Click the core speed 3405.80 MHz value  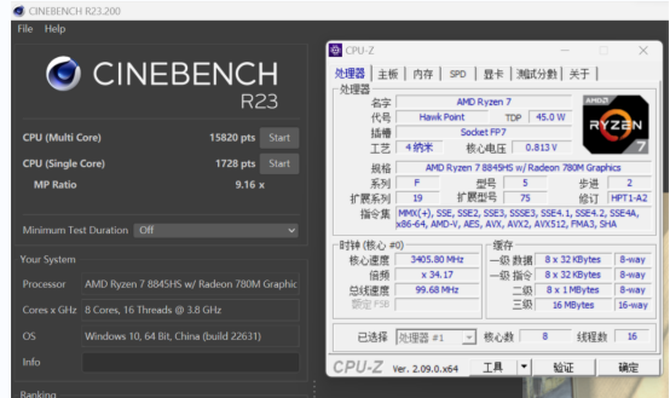[437, 259]
